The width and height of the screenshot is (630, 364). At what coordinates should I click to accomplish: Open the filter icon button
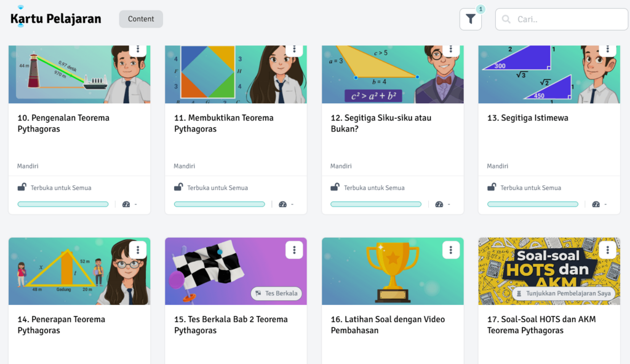[x=471, y=20]
